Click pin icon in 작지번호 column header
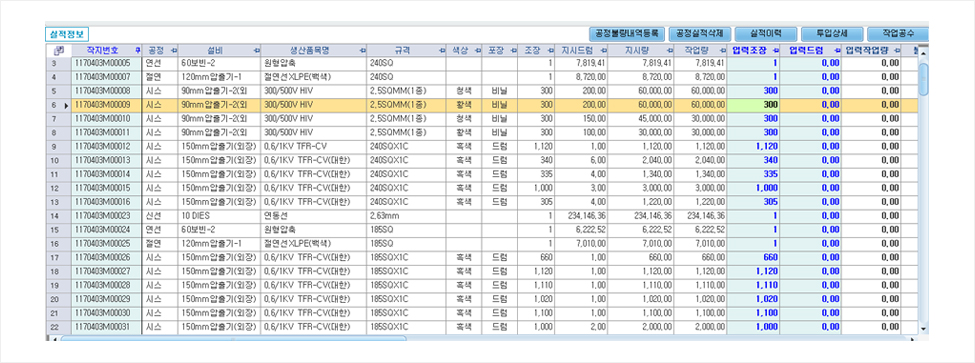Screen dimensions: 975x363 click(x=137, y=50)
